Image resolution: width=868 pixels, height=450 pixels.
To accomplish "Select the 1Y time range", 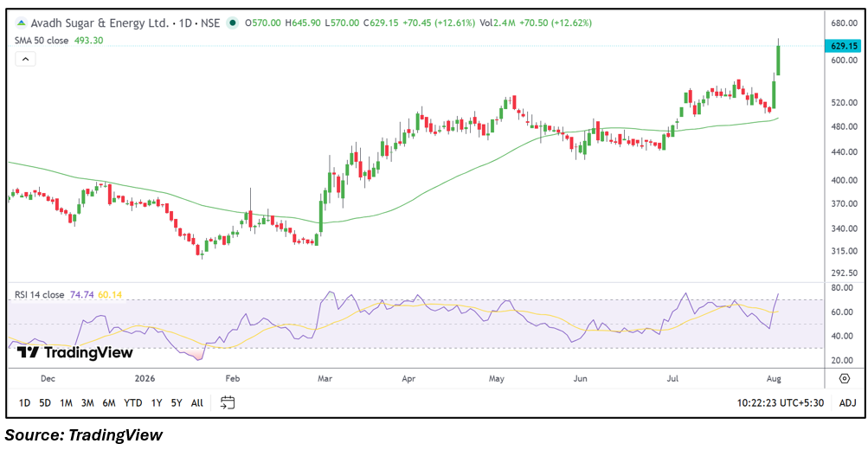I will click(x=157, y=403).
